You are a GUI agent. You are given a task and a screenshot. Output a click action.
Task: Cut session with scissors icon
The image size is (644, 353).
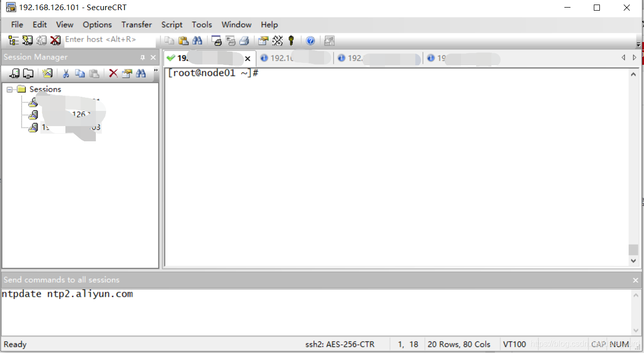coord(66,73)
